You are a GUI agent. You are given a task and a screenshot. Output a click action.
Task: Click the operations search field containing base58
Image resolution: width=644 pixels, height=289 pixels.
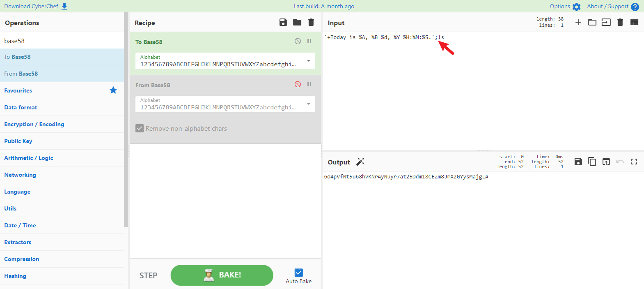click(62, 41)
